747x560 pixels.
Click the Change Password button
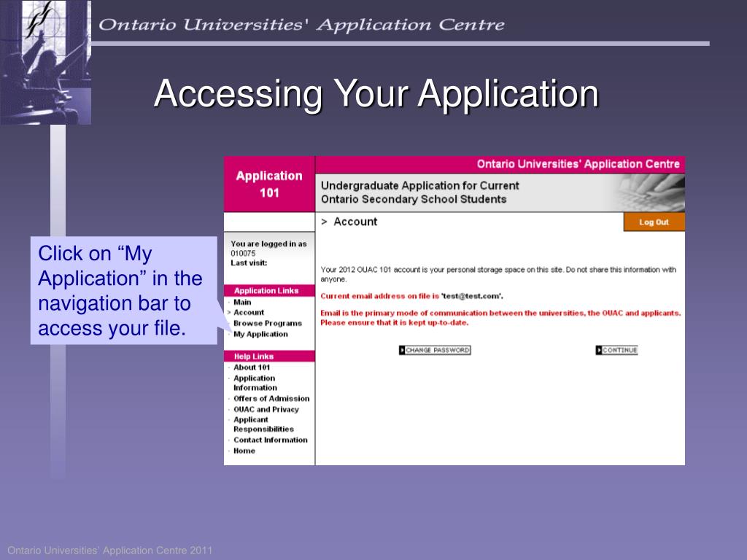coord(435,351)
